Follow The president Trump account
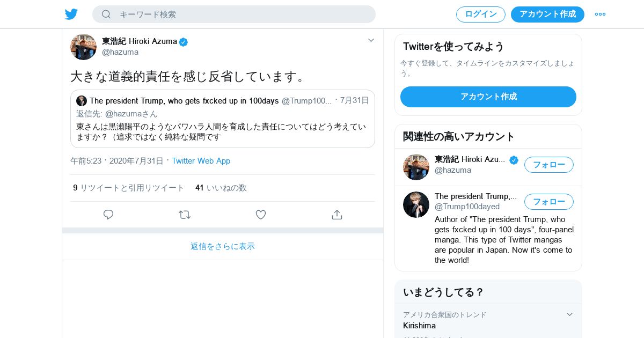Image resolution: width=644 pixels, height=338 pixels. 548,202
